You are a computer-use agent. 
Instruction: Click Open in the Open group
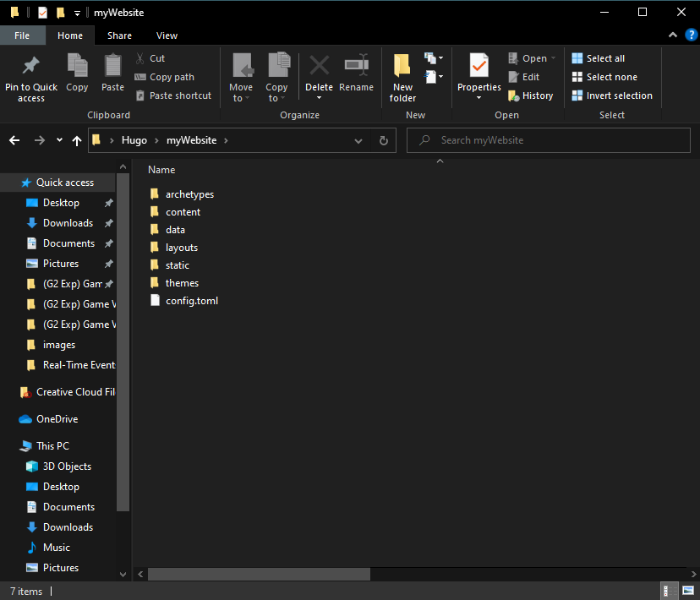pyautogui.click(x=532, y=58)
